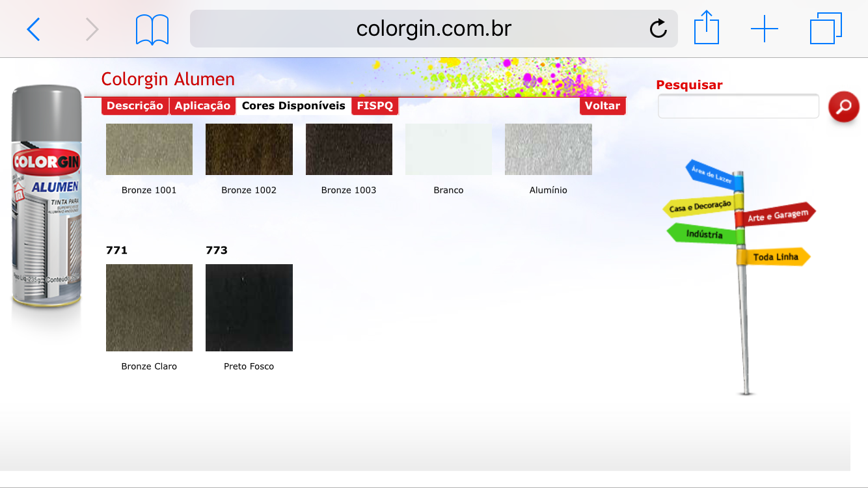Click the red magnifier search button
This screenshot has height=488, width=868.
click(x=843, y=107)
